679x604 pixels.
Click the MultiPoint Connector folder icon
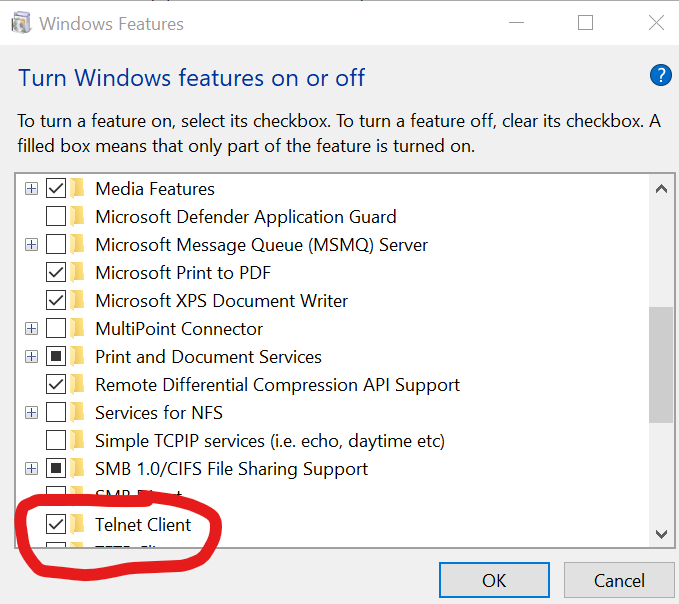(x=78, y=328)
